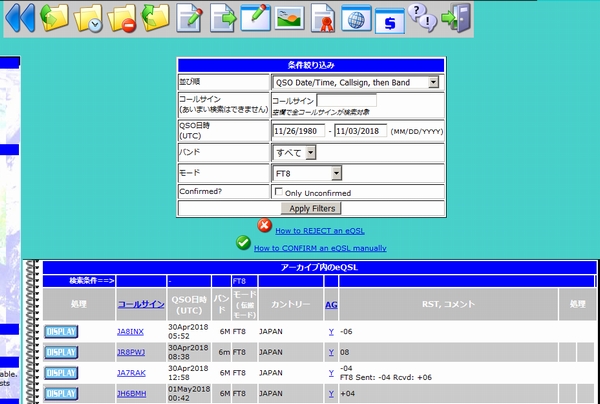Click the 条件絞り込み filter panel header
Viewport: 600px width, 404px height.
(x=311, y=65)
